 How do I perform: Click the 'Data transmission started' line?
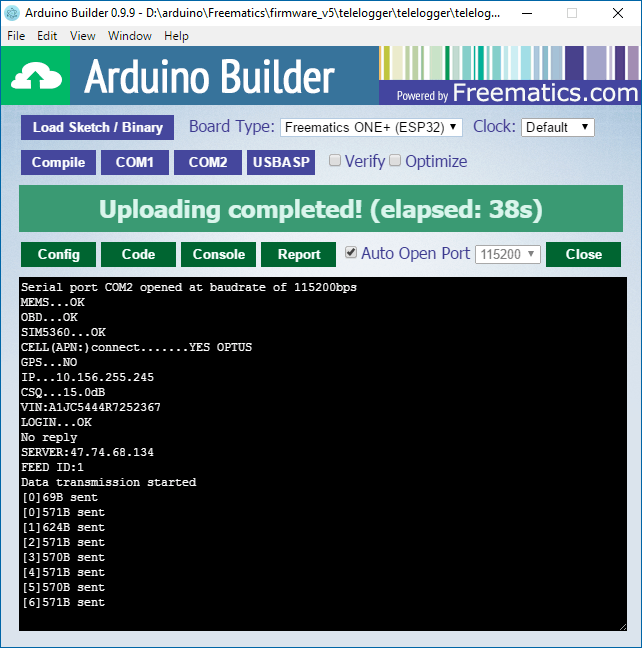click(x=108, y=482)
